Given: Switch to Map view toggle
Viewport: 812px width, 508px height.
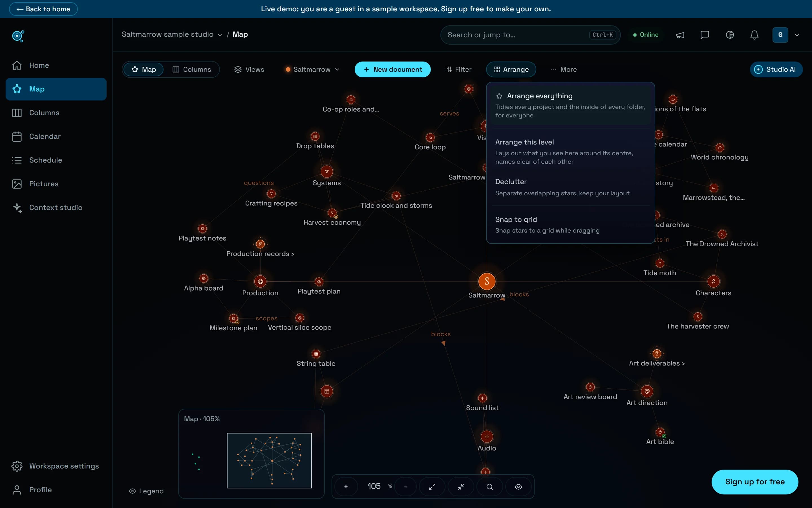Looking at the screenshot, I should pyautogui.click(x=144, y=69).
